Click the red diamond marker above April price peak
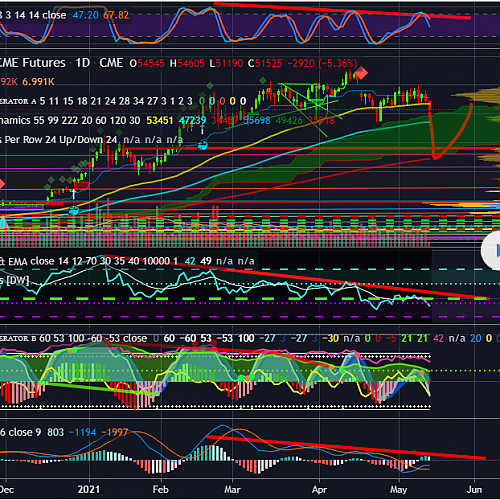Image resolution: width=500 pixels, height=500 pixels. [x=361, y=73]
